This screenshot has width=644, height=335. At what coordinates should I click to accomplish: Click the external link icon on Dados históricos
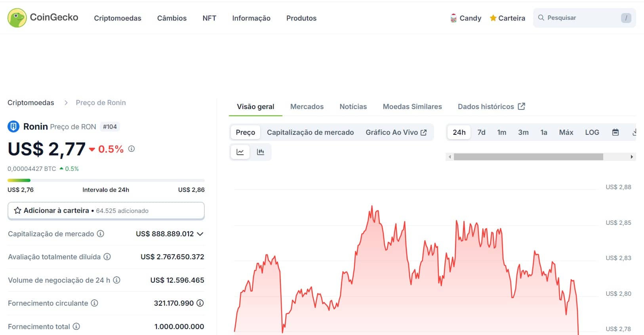522,106
